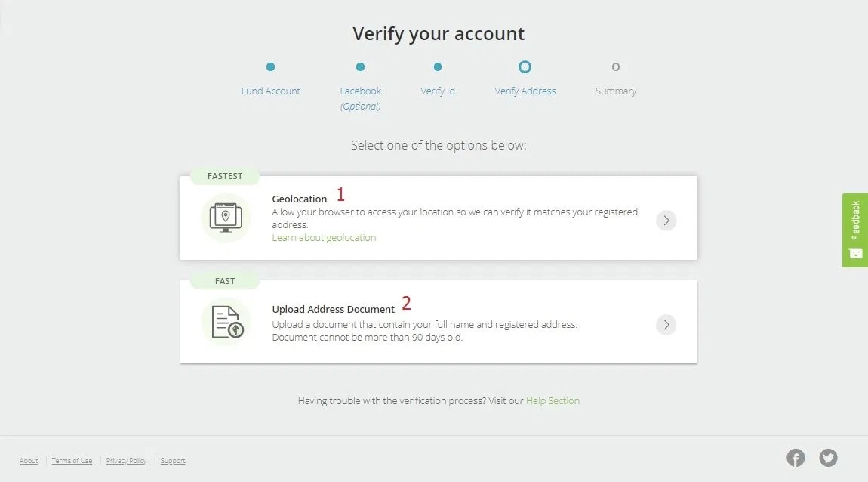Select the Geolocation option title

300,199
